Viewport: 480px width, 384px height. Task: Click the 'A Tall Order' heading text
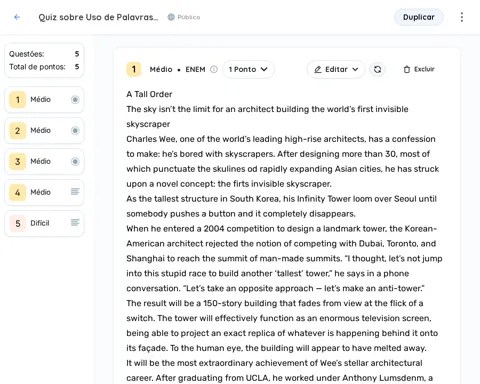pyautogui.click(x=149, y=94)
